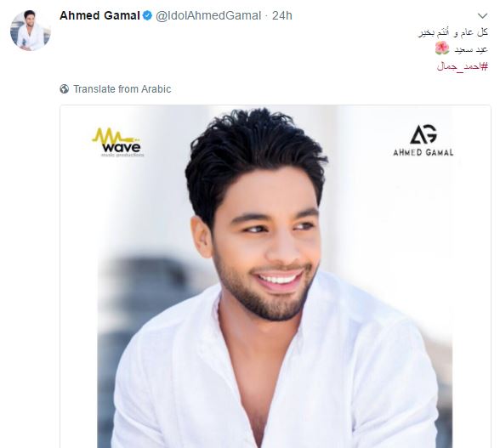Viewport: 500px width, 448px height.
Task: Translate from Arabic
Action: [x=122, y=89]
